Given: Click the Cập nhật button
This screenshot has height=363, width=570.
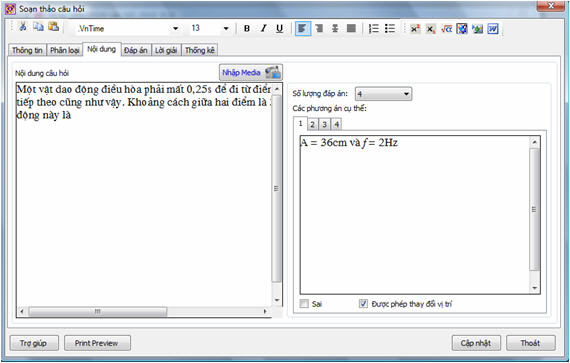Looking at the screenshot, I should point(476,343).
